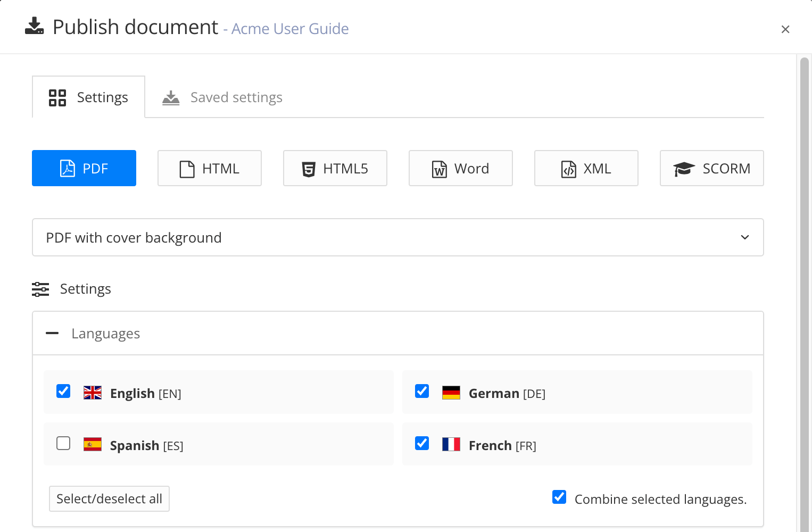Click the Word document icon

438,168
